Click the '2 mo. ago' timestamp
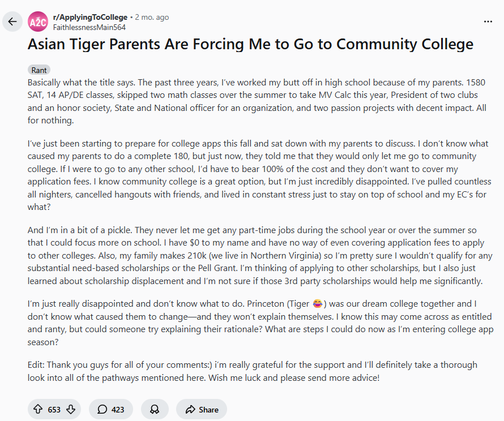 pyautogui.click(x=152, y=18)
